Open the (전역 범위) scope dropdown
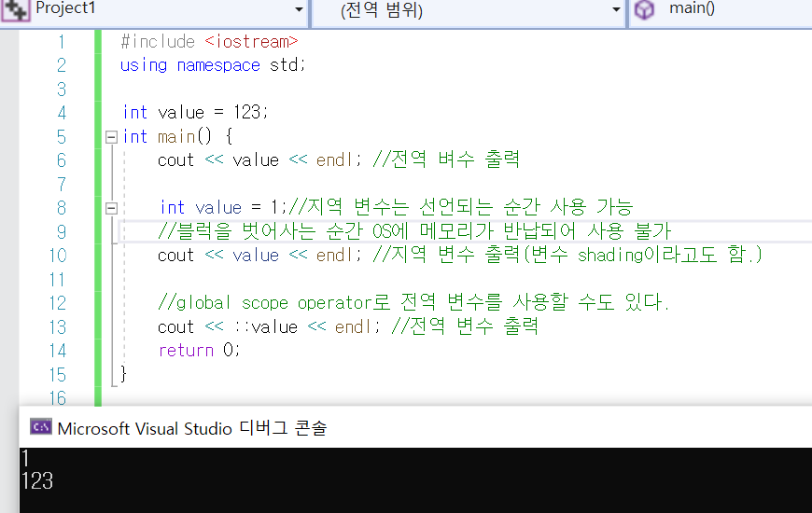812x513 pixels. click(616, 9)
